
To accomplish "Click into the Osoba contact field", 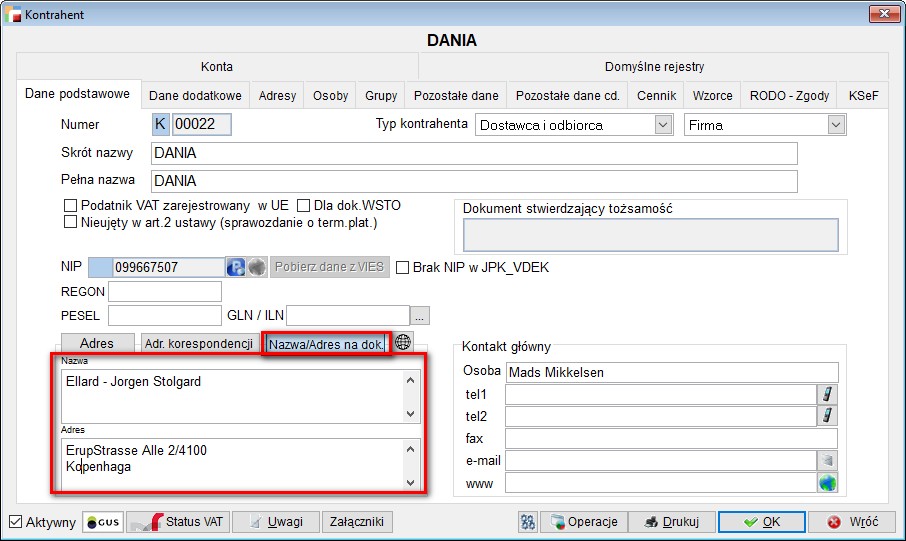I will coord(671,372).
